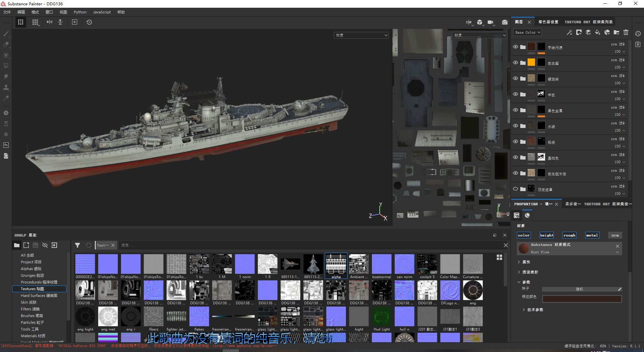Add a folder group in layers panel
Screen dimensions: 644x352
[x=616, y=32]
